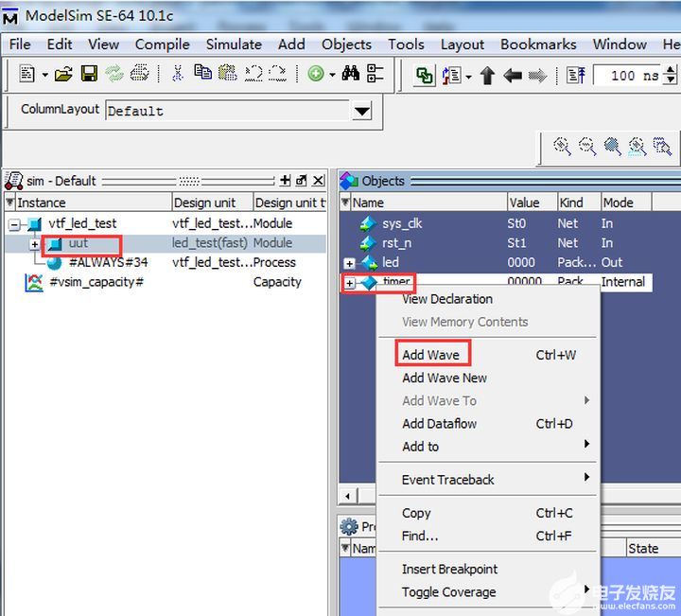681x616 pixels.
Task: Expand the timer signal in Objects
Action: tap(349, 283)
